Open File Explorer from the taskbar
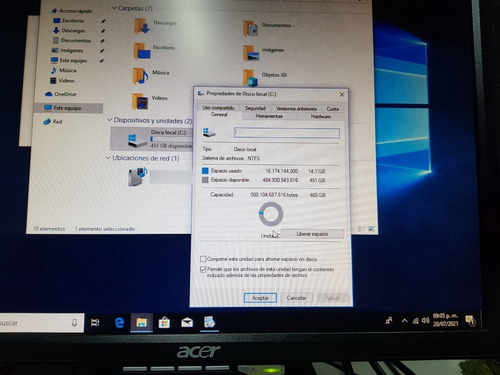This screenshot has width=500, height=375. (142, 322)
